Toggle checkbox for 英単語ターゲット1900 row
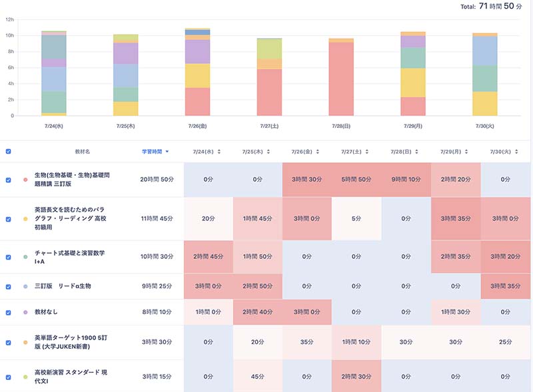 pos(8,343)
